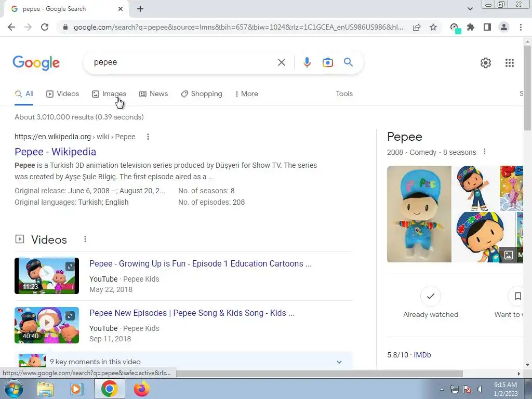Open the Pepee plush toy image
Viewport: 532px width, 399px height.
coord(419,214)
